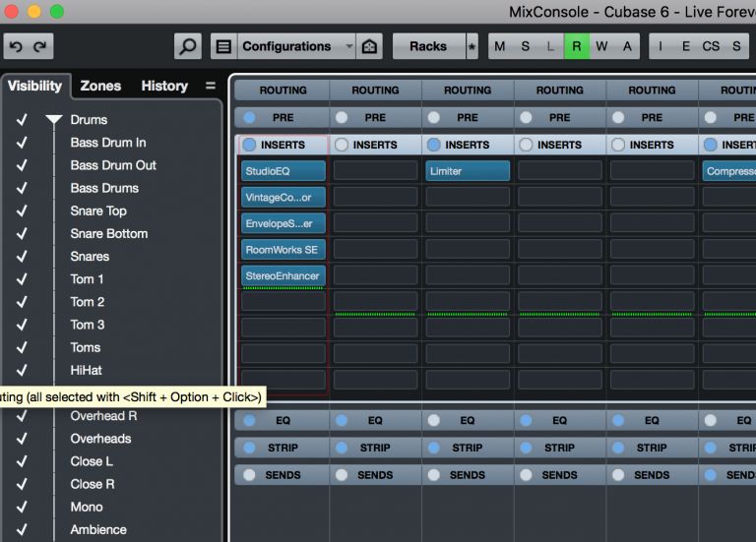Click the redo arrow icon
Screen dimensions: 756x542
coord(40,46)
